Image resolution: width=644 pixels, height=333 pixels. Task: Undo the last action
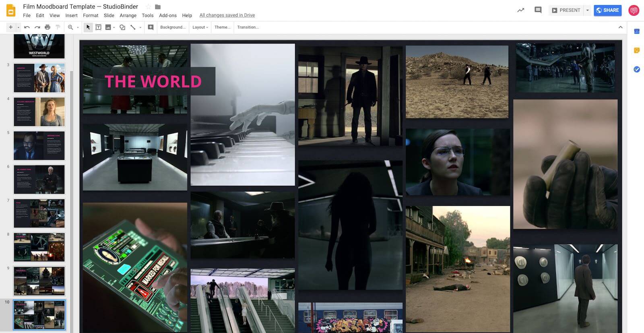[x=27, y=27]
